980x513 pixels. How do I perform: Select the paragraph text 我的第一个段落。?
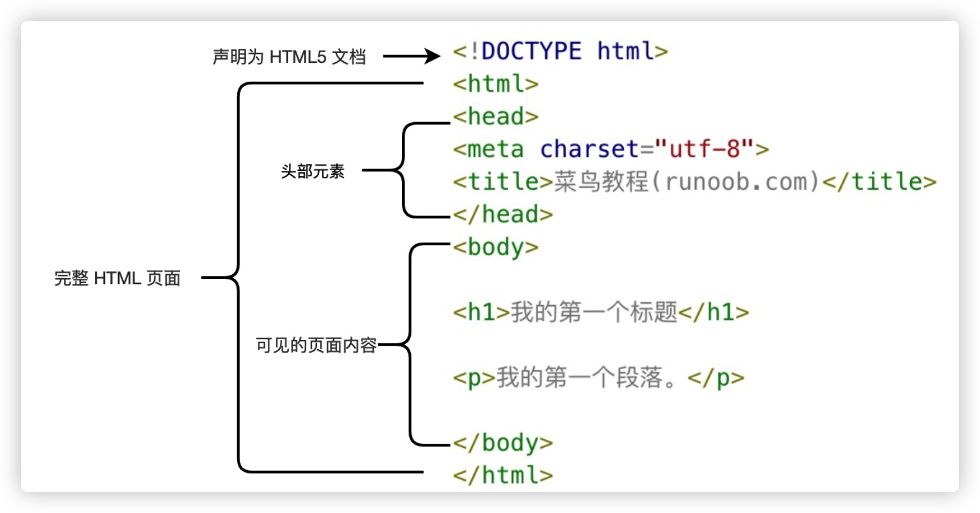[590, 377]
